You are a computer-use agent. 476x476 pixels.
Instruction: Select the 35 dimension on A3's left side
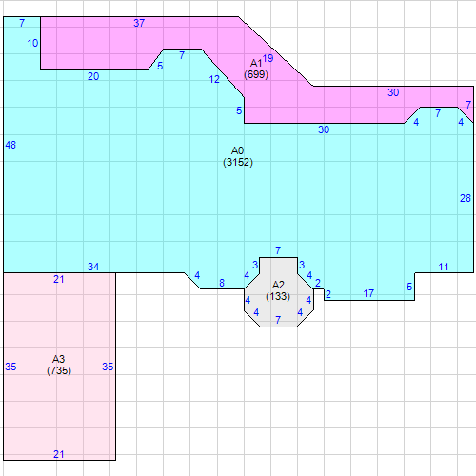[10, 367]
